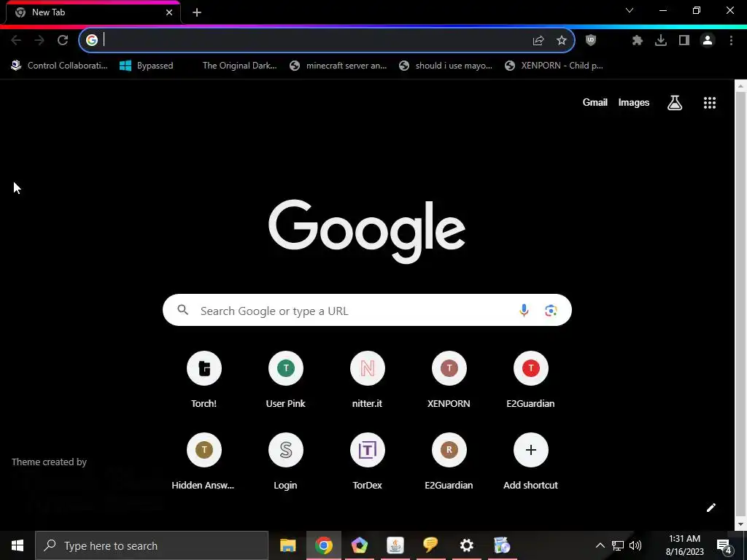Click the scrollbar down arrow
Viewport: 747px width, 560px height.
tap(740, 525)
